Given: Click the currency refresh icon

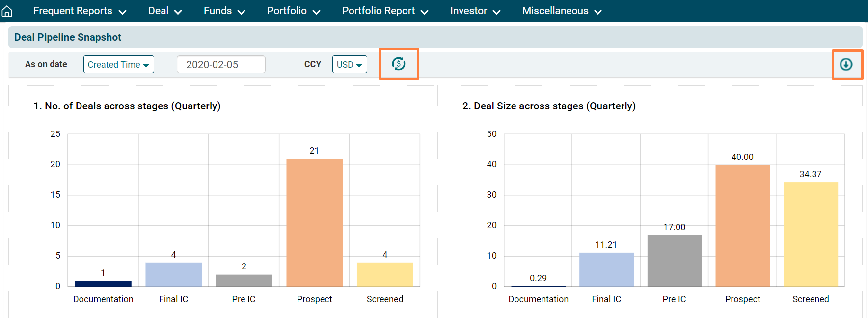Looking at the screenshot, I should tap(398, 64).
